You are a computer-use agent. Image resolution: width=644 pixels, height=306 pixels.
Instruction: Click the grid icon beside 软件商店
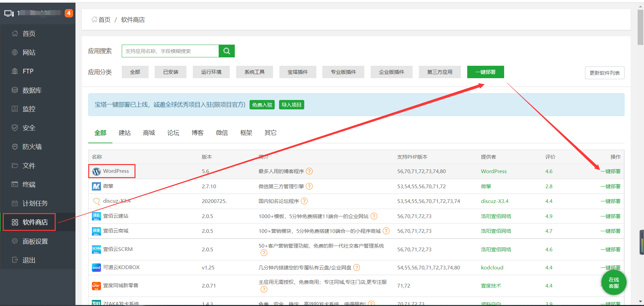point(15,222)
